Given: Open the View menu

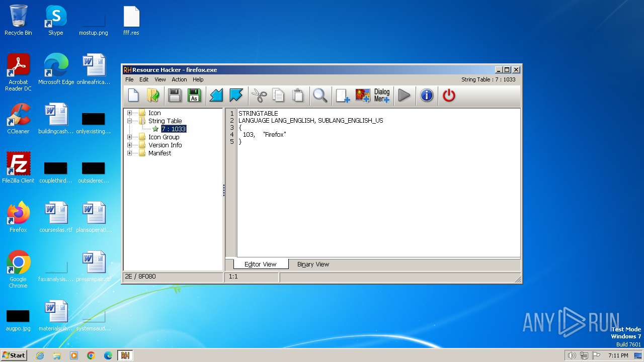Looking at the screenshot, I should coord(160,79).
